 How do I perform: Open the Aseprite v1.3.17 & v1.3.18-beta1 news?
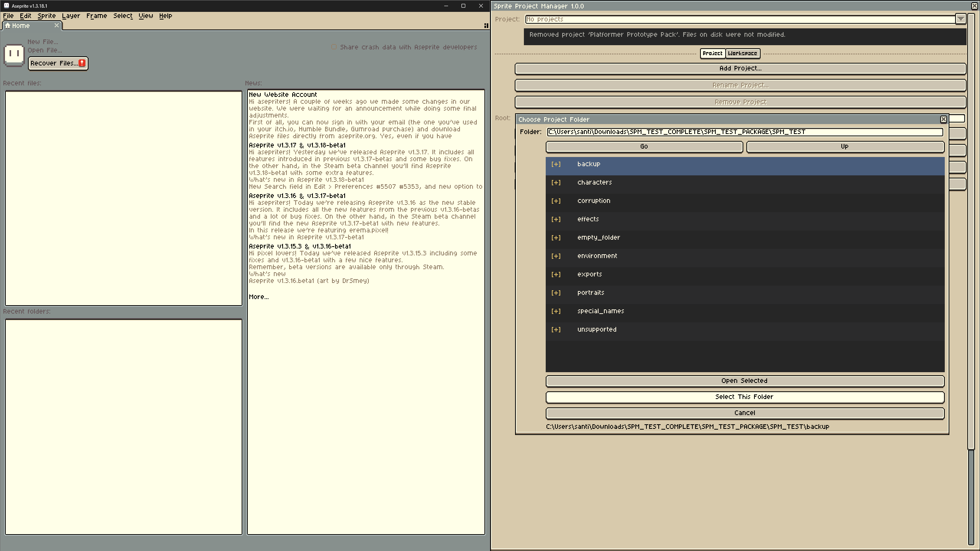pos(297,145)
